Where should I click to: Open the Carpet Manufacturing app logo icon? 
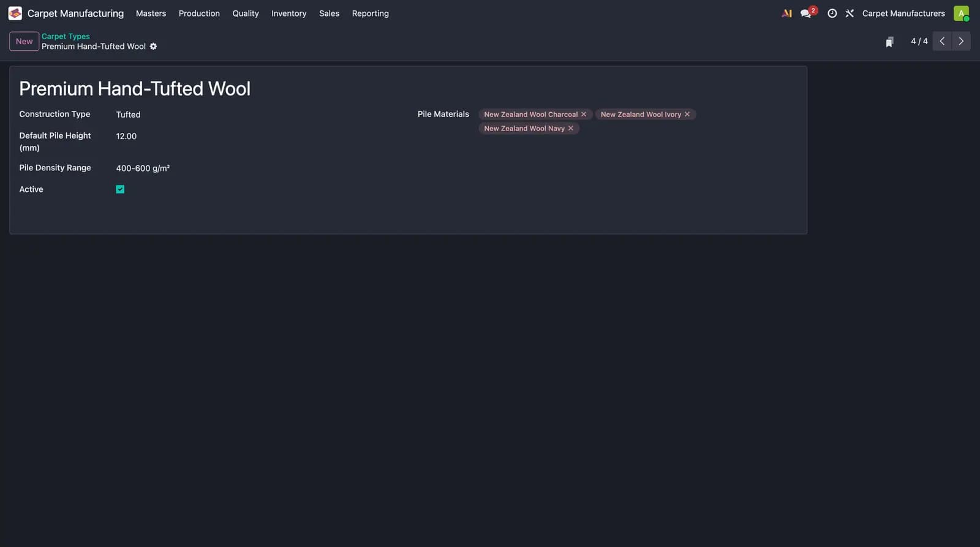coord(15,13)
